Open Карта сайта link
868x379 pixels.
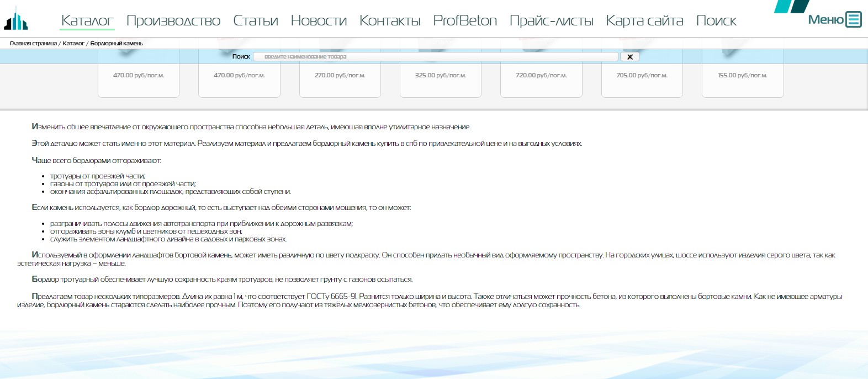(x=644, y=20)
